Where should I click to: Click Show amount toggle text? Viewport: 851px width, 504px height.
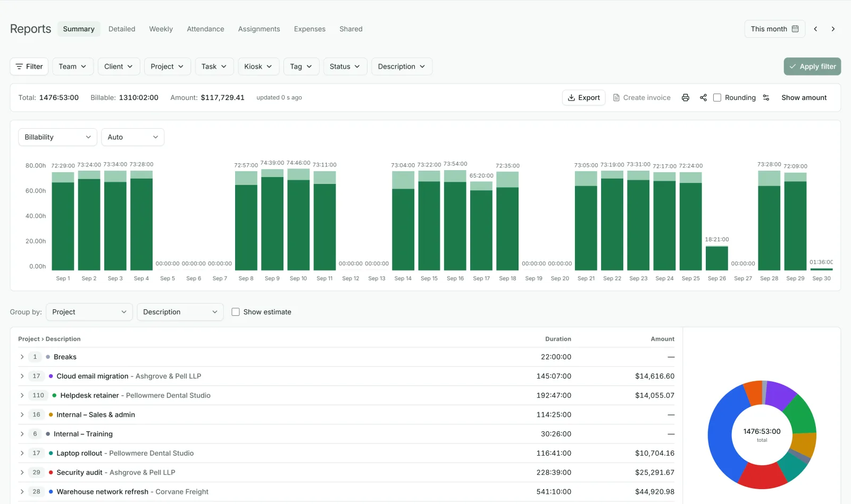point(804,98)
